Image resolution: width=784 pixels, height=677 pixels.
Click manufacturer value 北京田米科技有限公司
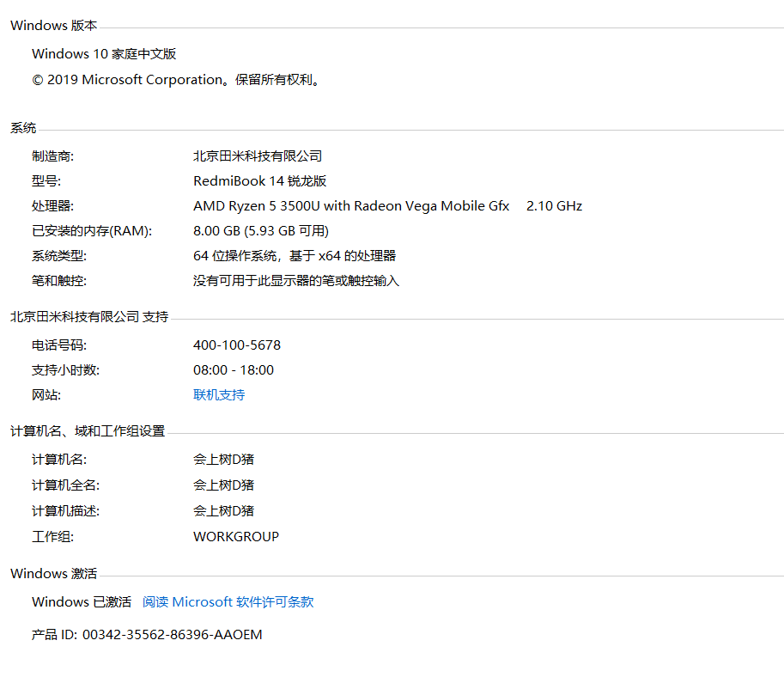pyautogui.click(x=258, y=156)
